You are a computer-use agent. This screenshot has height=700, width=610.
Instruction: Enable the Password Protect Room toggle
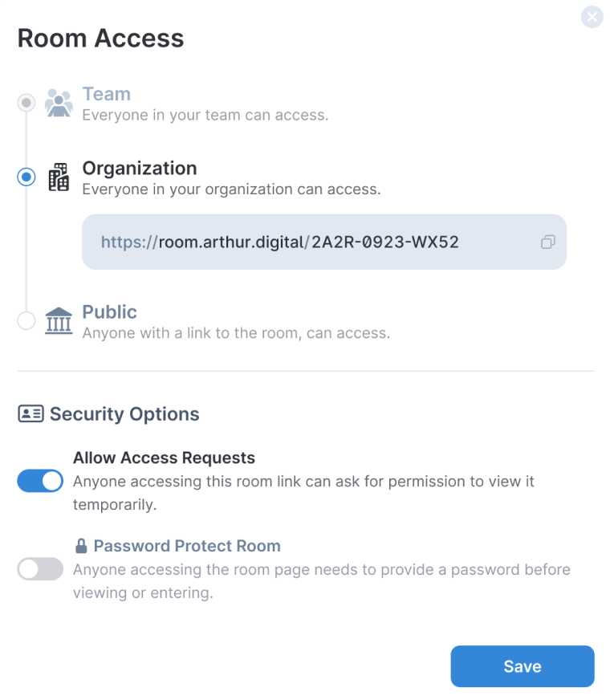(x=40, y=569)
